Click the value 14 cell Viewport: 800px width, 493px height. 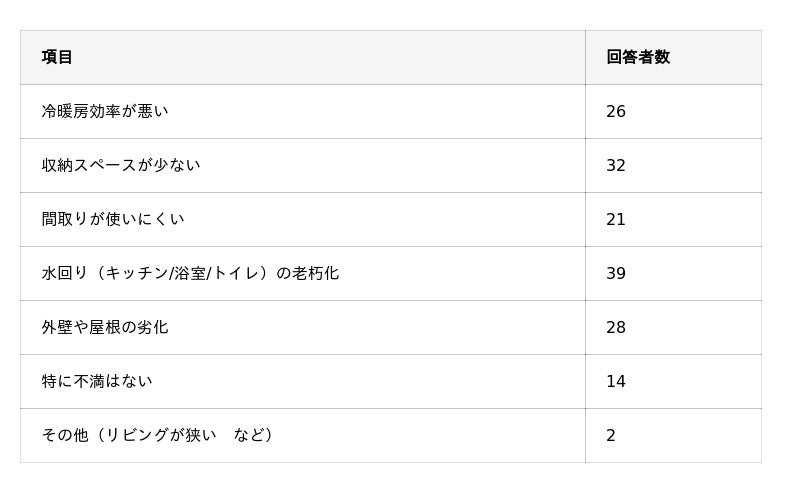click(616, 381)
